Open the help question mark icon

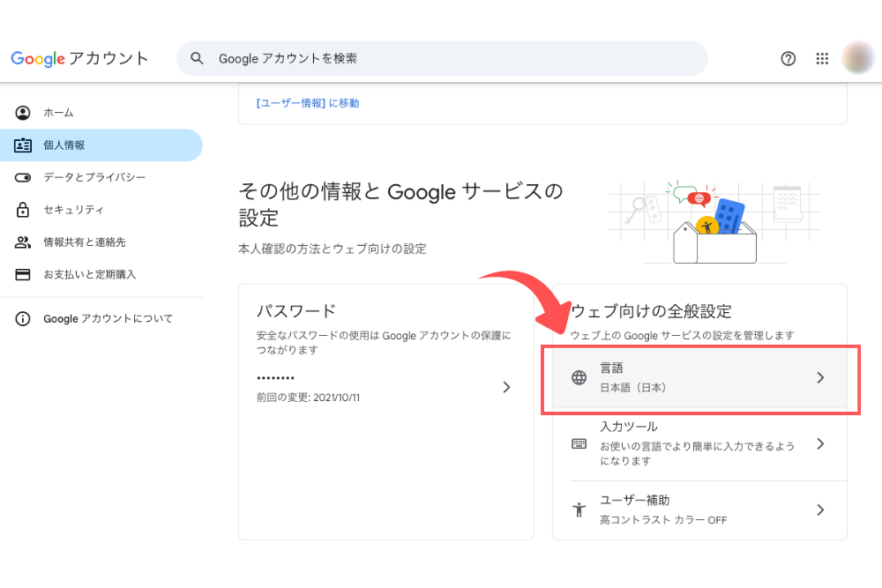(789, 58)
